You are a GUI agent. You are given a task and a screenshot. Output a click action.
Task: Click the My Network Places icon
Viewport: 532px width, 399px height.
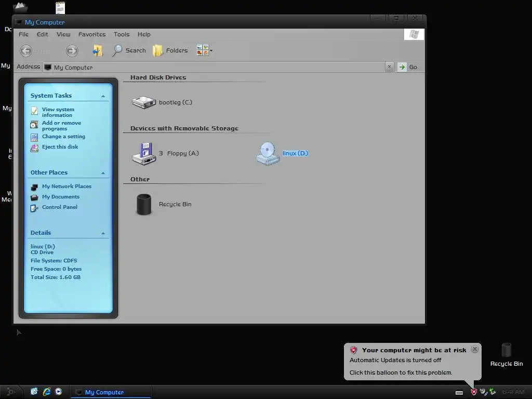(x=34, y=187)
